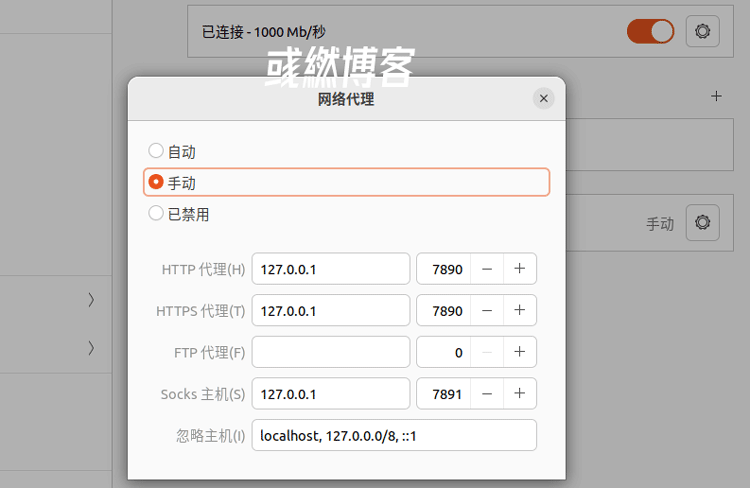Decrease the HTTP proxy port value
Viewport: 750px width, 488px height.
click(x=486, y=269)
